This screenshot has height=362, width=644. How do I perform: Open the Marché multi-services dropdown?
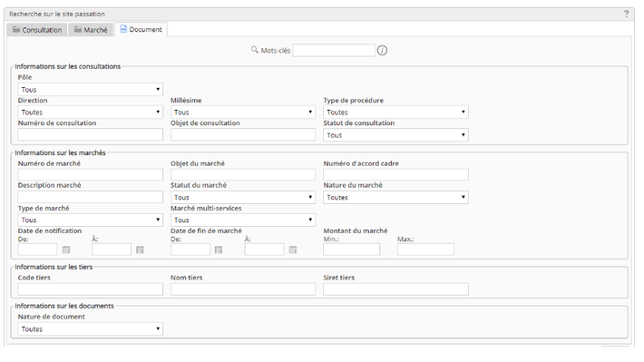[243, 220]
